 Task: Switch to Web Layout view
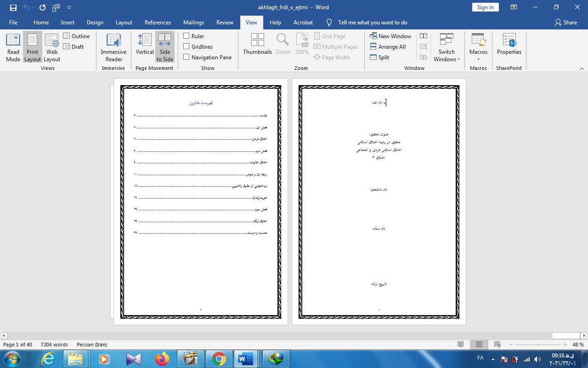[52, 47]
